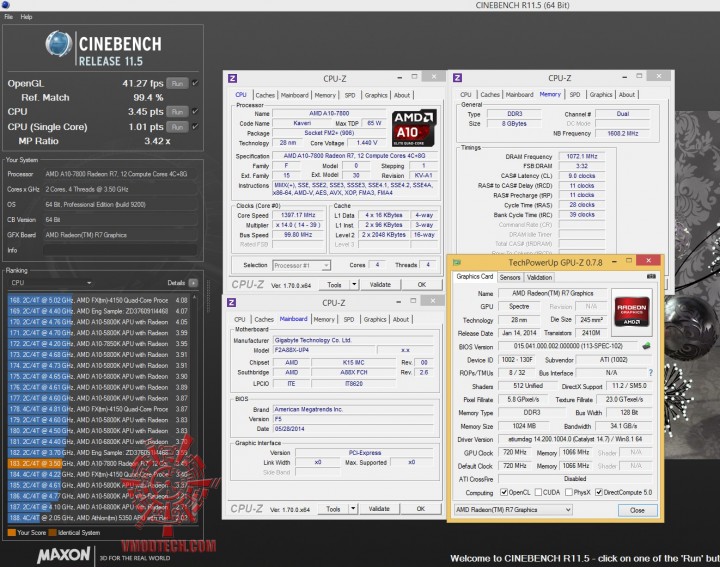The width and height of the screenshot is (720, 567).
Task: Click the CPU-Z icon of the CPU tab window
Action: point(232,78)
